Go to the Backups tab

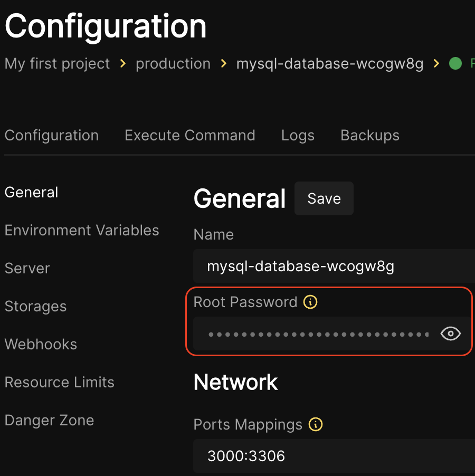pos(370,135)
